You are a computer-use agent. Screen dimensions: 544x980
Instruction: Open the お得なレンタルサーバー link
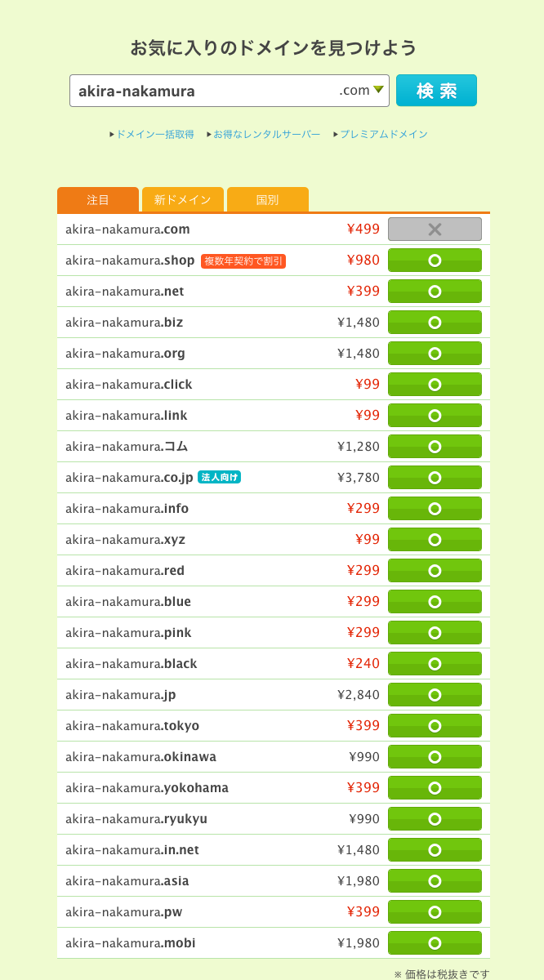[264, 134]
